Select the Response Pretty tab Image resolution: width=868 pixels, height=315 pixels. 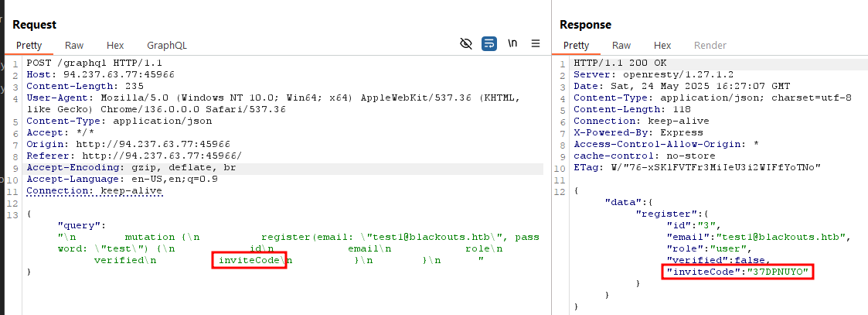(x=576, y=46)
